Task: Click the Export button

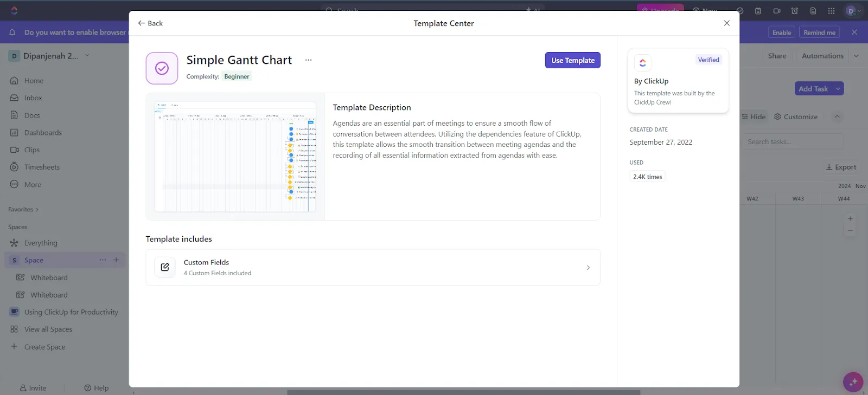Action: pyautogui.click(x=841, y=167)
